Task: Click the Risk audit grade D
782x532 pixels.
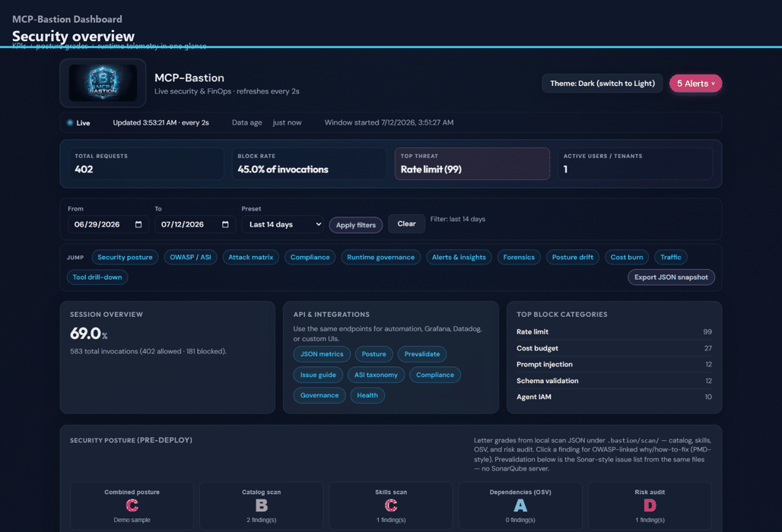Action: 650,505
